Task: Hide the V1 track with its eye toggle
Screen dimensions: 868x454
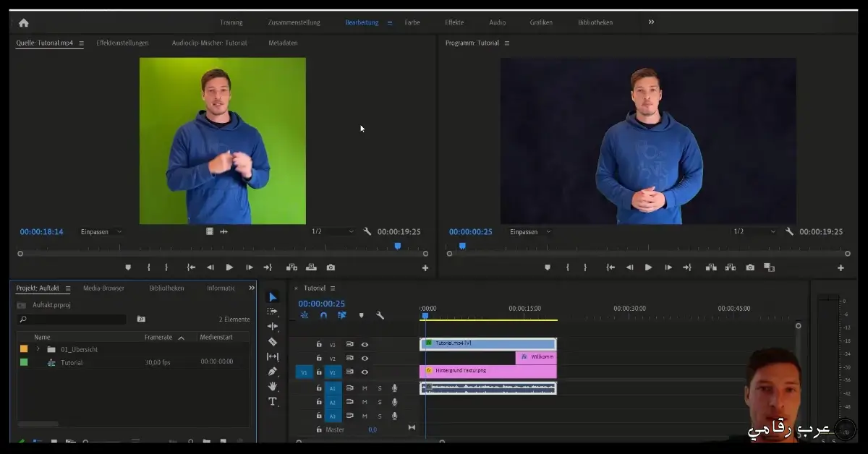Action: pos(365,372)
